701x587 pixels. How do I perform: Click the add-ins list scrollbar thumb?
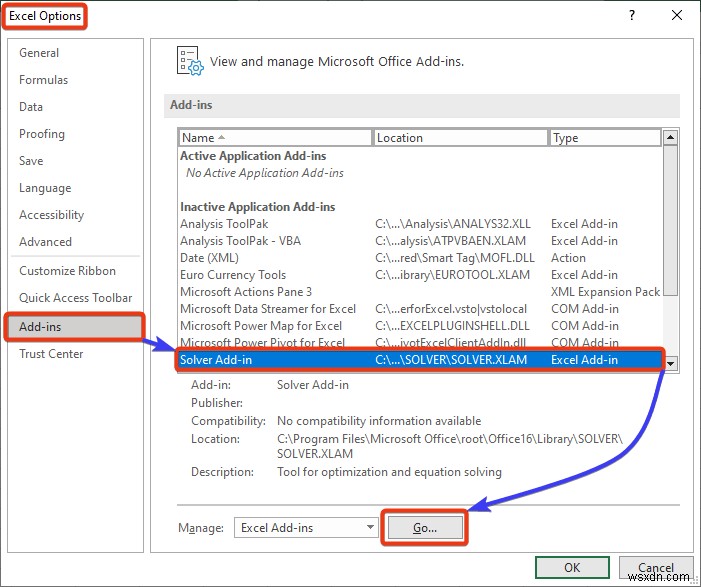point(670,220)
